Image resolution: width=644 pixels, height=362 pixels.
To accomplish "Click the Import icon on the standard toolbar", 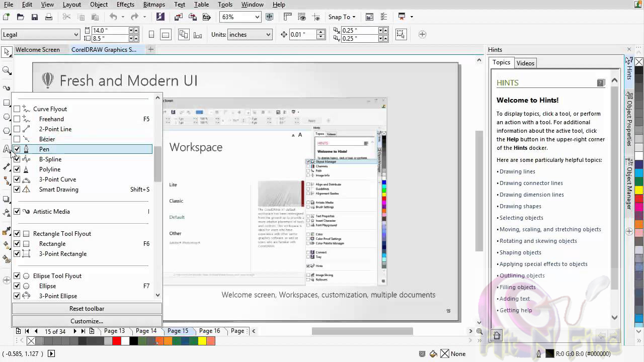I will pos(178,17).
